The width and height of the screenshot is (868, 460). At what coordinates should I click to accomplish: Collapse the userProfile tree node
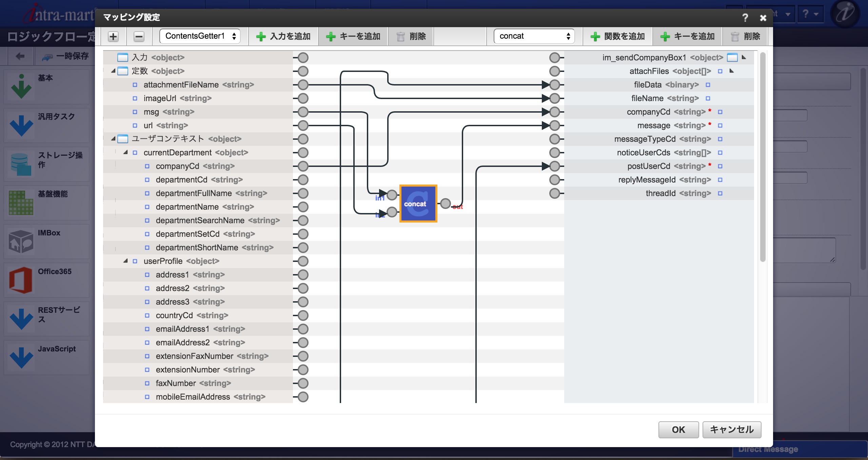click(126, 261)
